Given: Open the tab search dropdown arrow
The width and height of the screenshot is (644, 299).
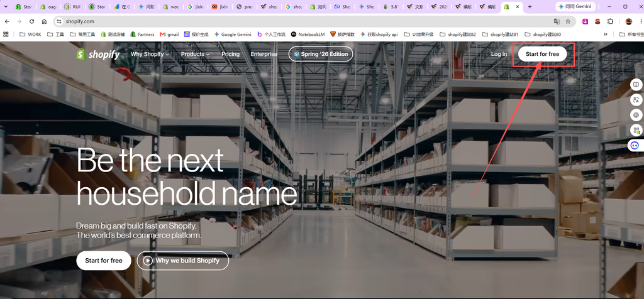Looking at the screenshot, I should [5, 6].
